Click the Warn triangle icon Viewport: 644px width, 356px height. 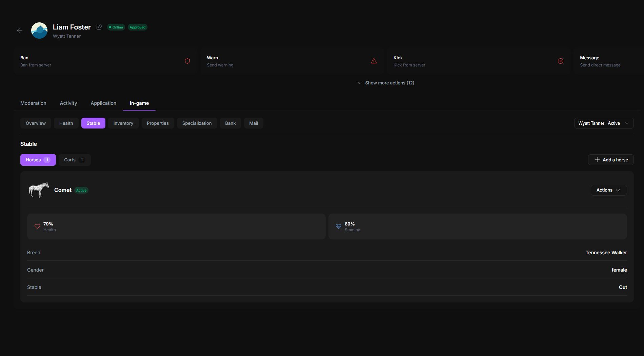pos(374,61)
